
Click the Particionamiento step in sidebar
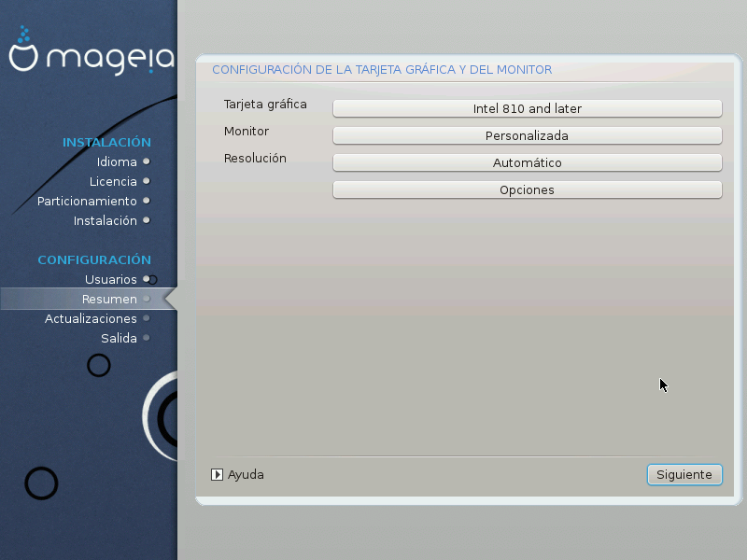pos(87,201)
